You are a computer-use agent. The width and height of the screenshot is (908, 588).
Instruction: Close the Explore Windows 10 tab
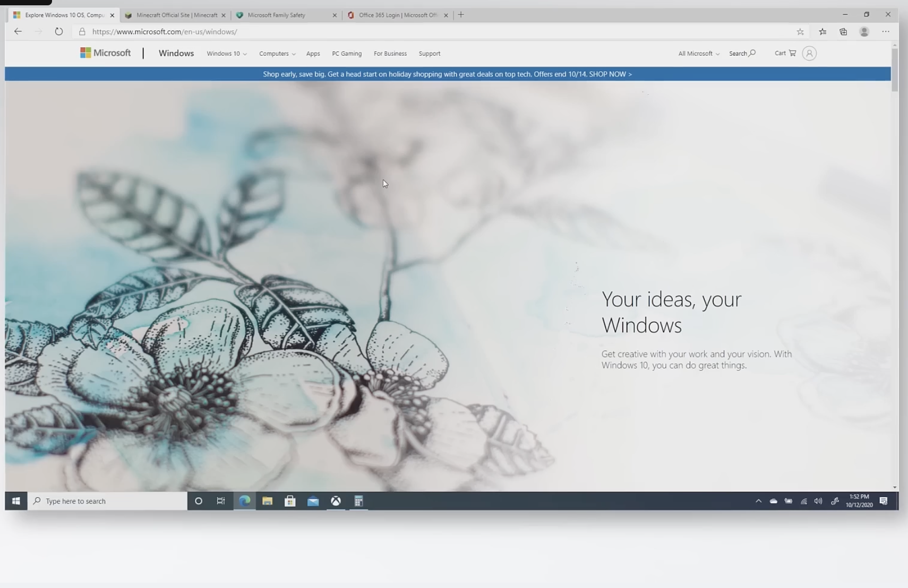pyautogui.click(x=112, y=15)
